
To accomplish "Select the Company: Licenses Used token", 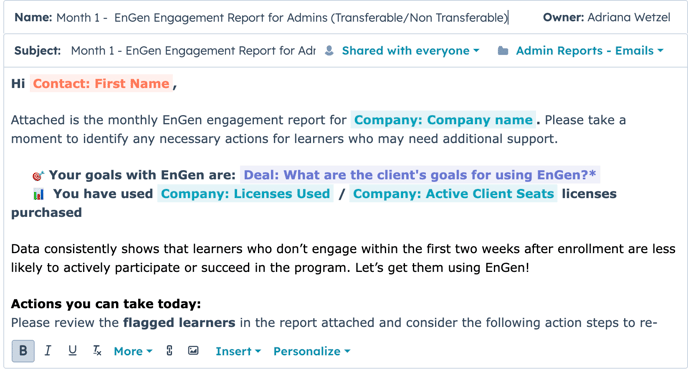I will [245, 193].
